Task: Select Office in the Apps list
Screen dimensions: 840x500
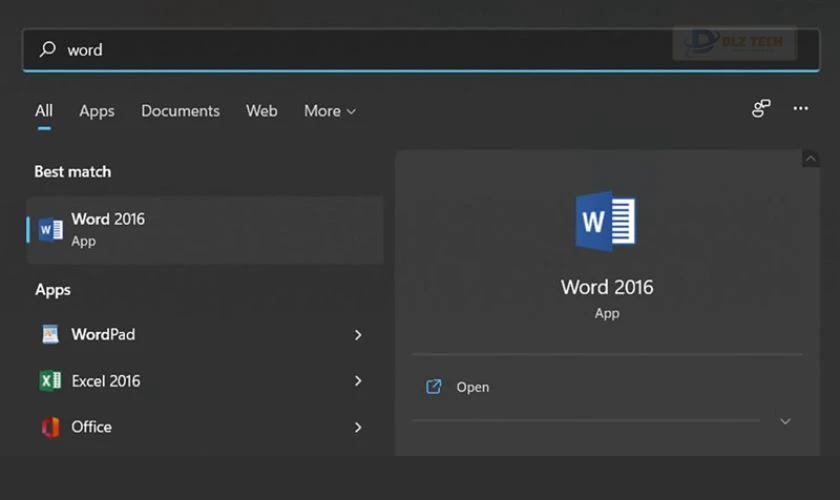Action: pyautogui.click(x=205, y=427)
